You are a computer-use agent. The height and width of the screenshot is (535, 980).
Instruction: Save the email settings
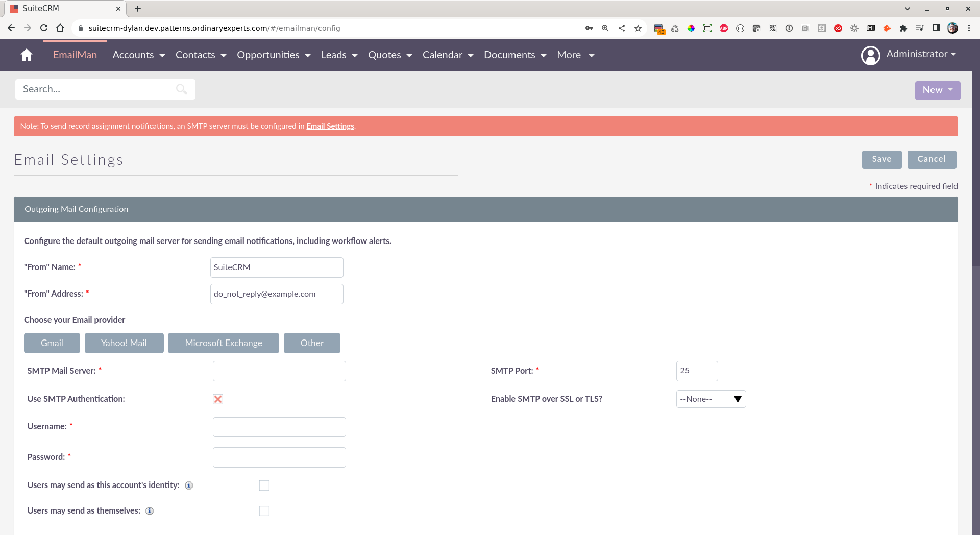pos(881,159)
